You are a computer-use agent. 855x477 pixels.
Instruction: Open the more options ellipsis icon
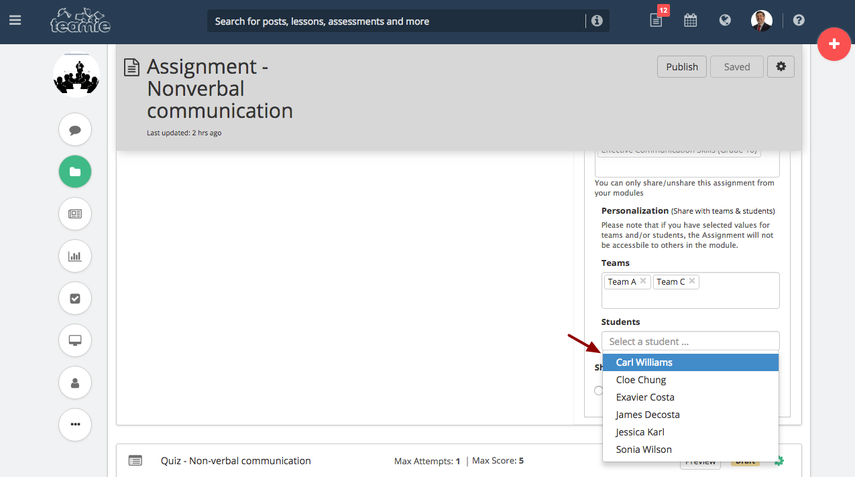coord(75,425)
